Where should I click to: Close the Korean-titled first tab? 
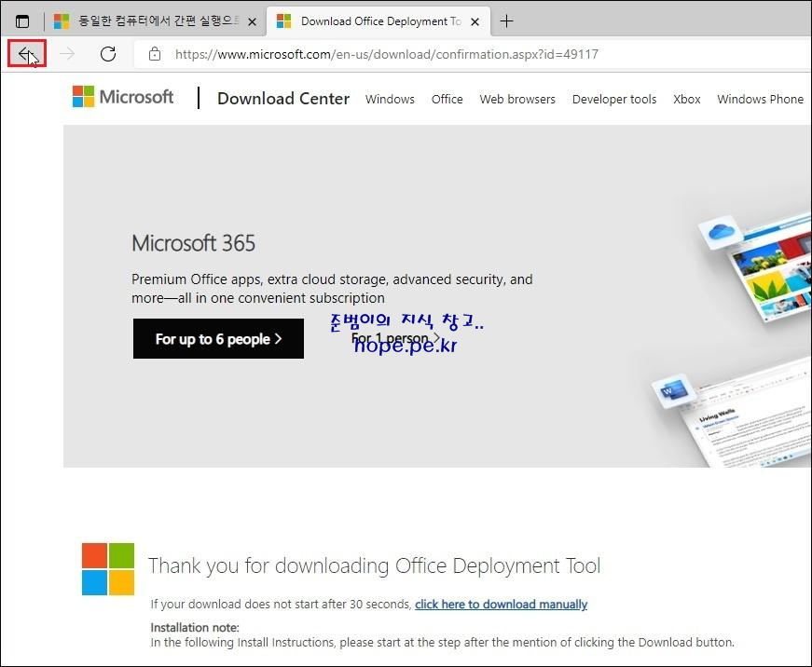coord(253,21)
